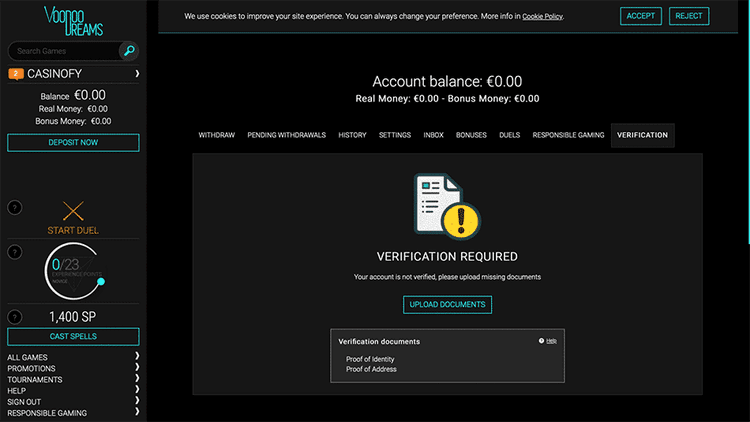Open the All Games menu item
750x422 pixels.
pyautogui.click(x=27, y=357)
